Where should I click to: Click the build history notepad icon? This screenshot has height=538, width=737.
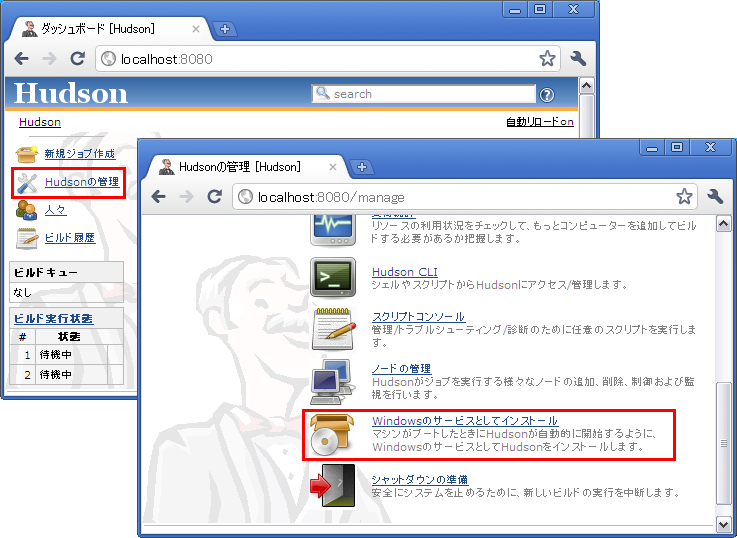click(27, 238)
